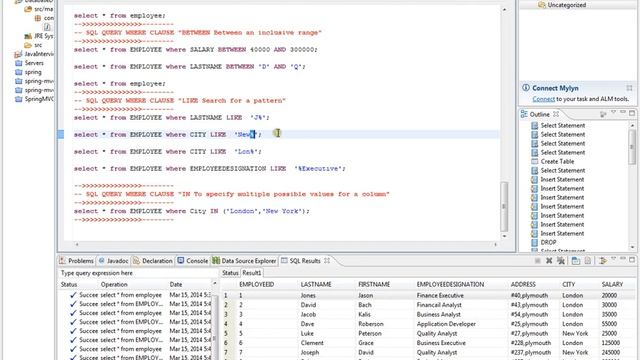Click the editor horizontal scroll right arrow
Screen dimensions: 640x360
click(x=495, y=244)
